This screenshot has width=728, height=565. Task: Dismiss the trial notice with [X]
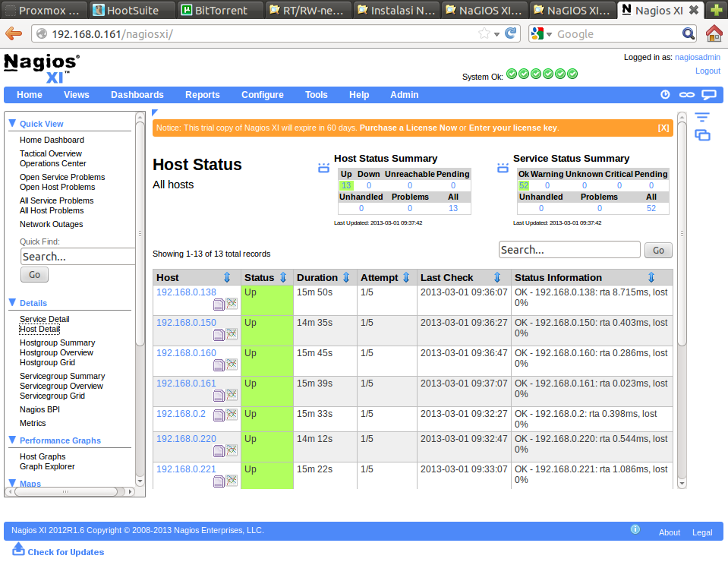tap(663, 128)
